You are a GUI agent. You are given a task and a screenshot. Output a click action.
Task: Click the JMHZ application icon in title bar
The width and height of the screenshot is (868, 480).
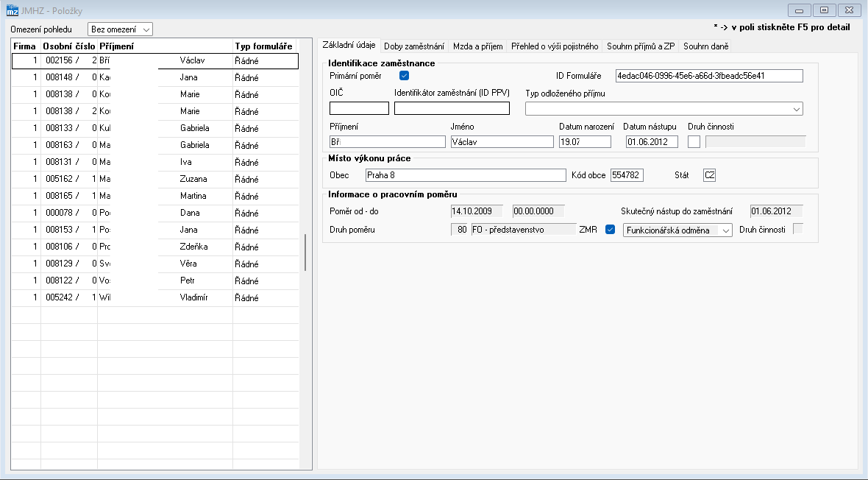click(x=13, y=10)
